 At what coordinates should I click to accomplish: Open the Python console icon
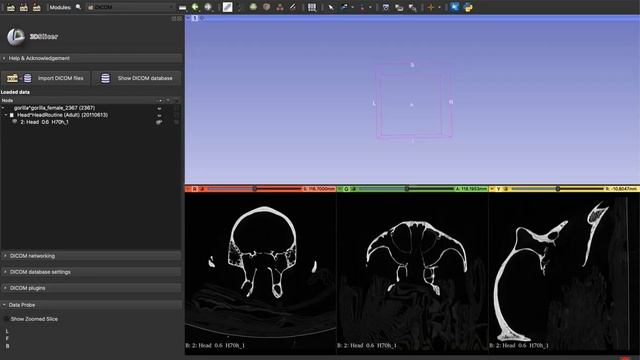pyautogui.click(x=468, y=7)
